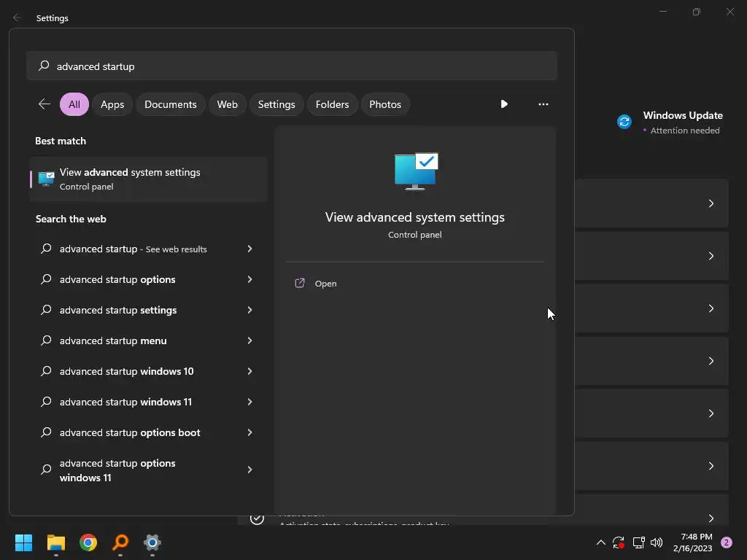
Task: Open File Explorer from the taskbar
Action: point(55,542)
